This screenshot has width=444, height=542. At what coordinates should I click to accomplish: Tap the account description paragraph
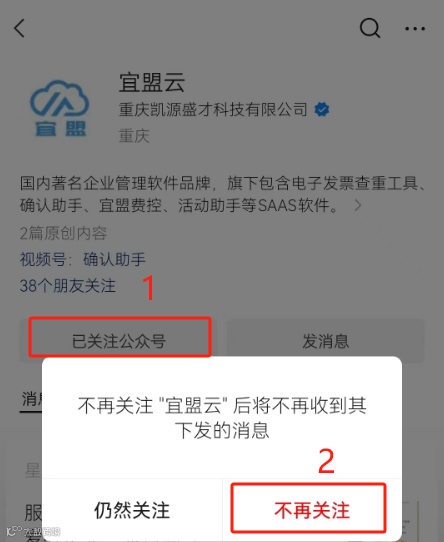pos(222,194)
